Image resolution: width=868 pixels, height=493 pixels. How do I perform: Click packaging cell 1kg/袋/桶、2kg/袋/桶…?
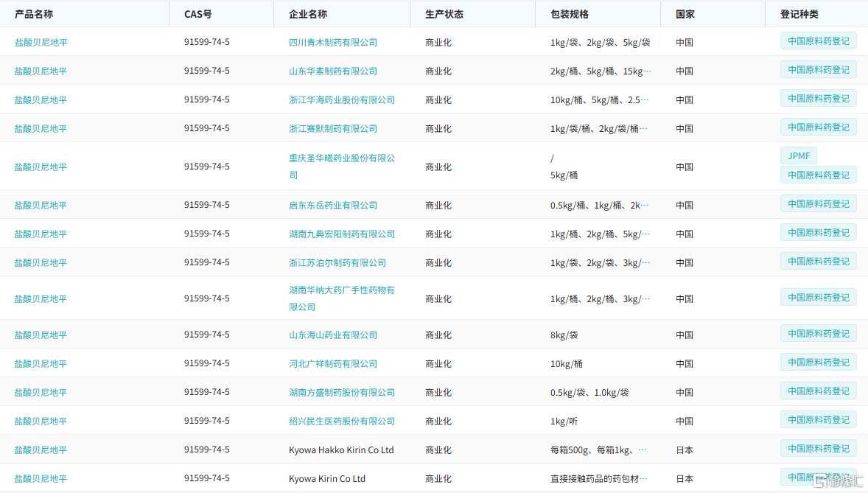(599, 129)
